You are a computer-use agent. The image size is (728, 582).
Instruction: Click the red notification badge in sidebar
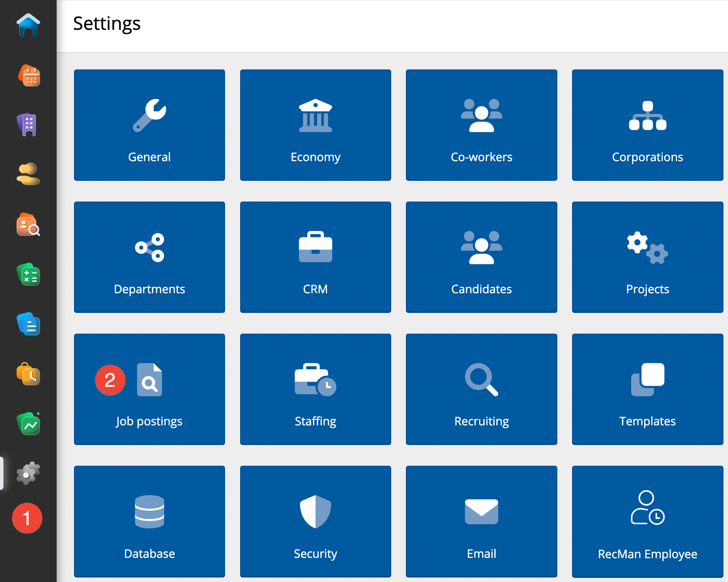(x=27, y=518)
